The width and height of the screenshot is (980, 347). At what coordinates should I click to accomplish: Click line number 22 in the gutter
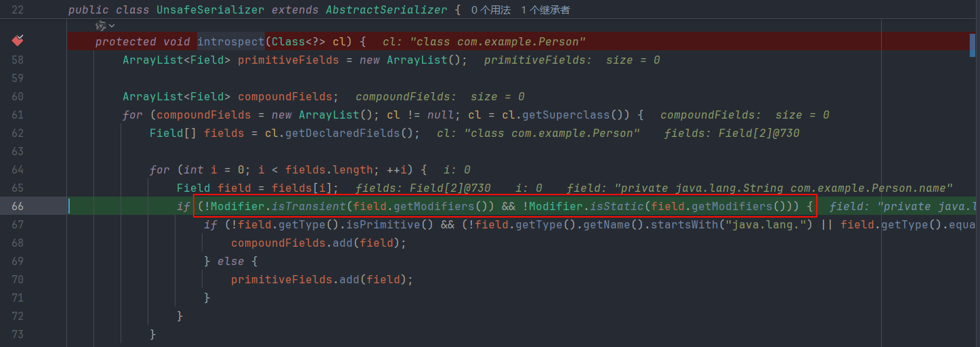pos(18,10)
